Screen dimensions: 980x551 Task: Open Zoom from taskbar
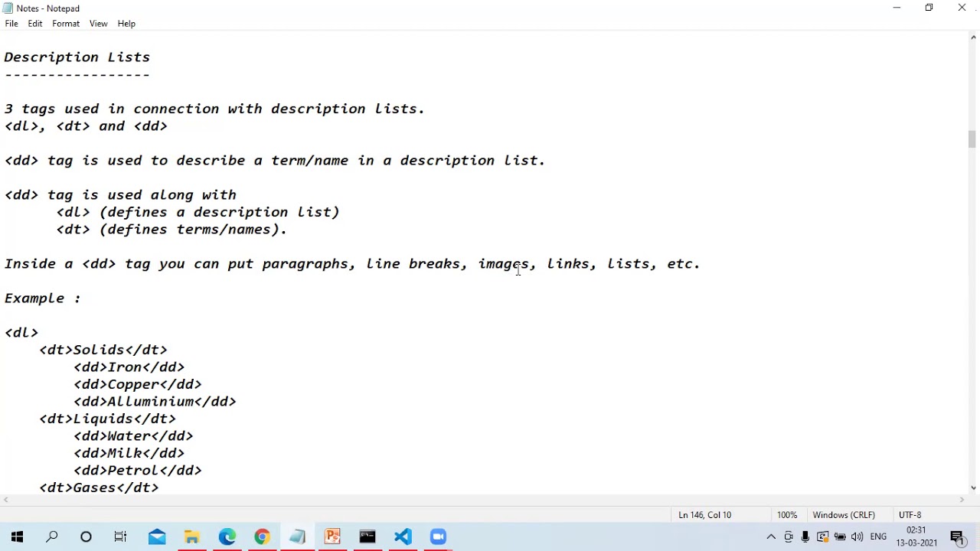[438, 536]
